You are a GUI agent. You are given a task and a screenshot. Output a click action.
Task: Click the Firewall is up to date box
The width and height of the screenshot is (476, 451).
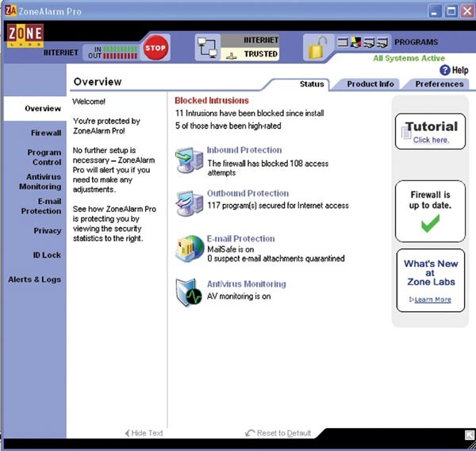(430, 211)
